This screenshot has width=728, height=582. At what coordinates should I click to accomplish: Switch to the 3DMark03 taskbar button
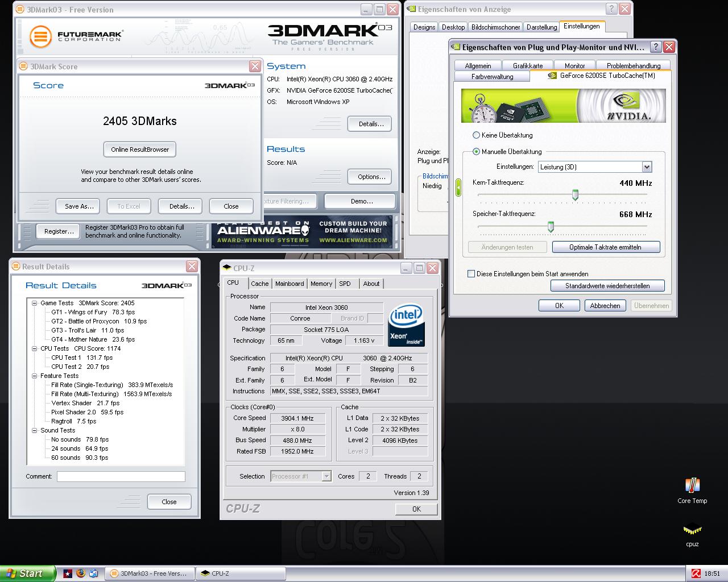point(150,573)
